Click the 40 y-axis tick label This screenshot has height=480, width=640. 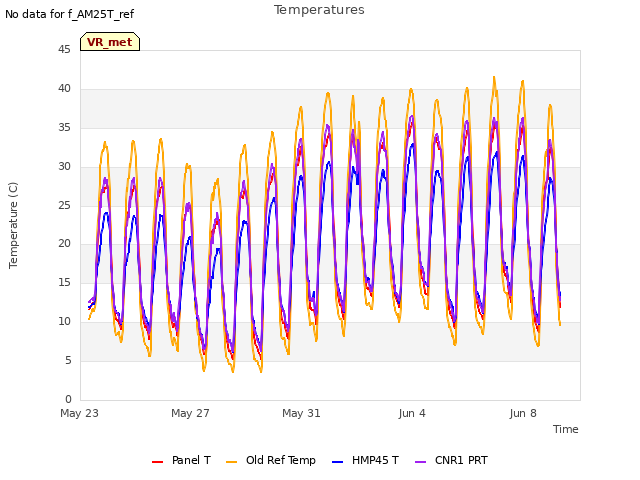tap(64, 89)
